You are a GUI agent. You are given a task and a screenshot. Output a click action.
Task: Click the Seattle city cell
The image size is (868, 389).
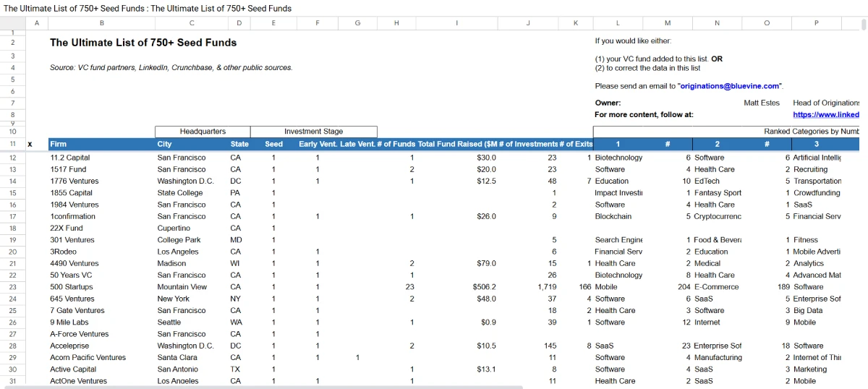click(x=191, y=322)
